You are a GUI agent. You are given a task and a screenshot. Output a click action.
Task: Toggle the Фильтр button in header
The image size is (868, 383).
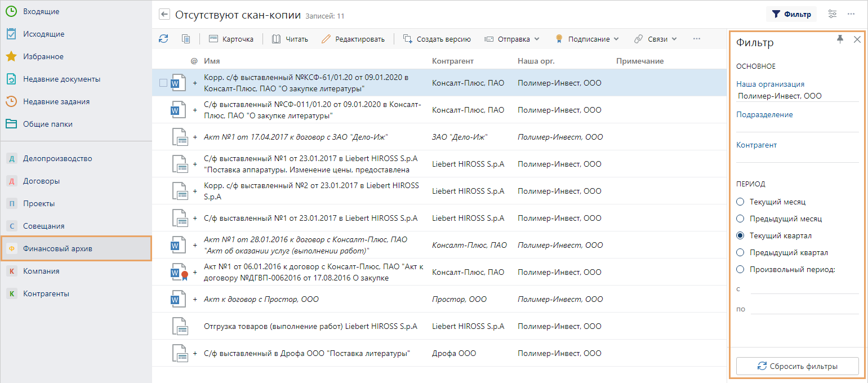[791, 14]
